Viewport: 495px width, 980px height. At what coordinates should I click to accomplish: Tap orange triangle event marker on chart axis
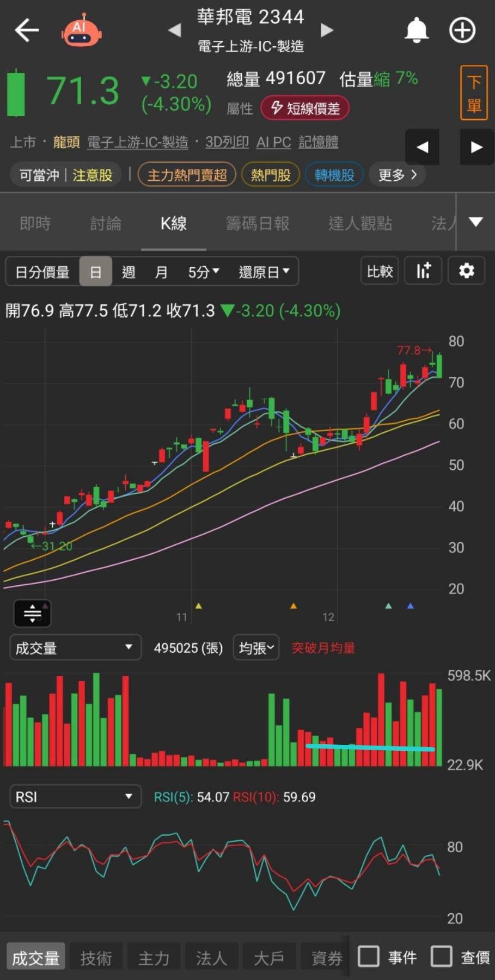point(294,605)
